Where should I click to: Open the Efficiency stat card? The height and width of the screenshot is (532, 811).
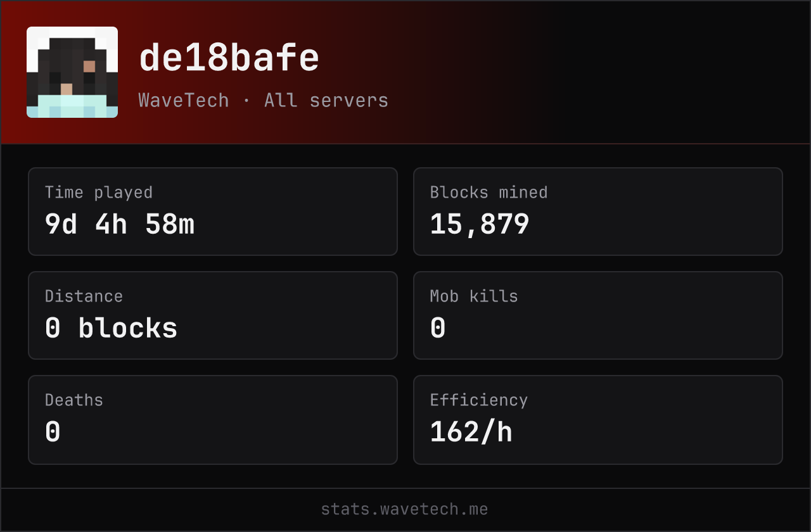598,420
